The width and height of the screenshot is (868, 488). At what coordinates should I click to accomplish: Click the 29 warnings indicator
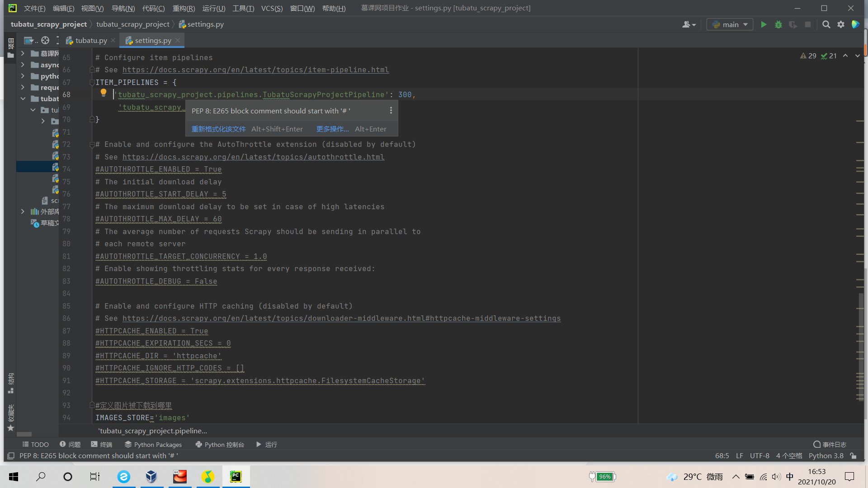[808, 56]
